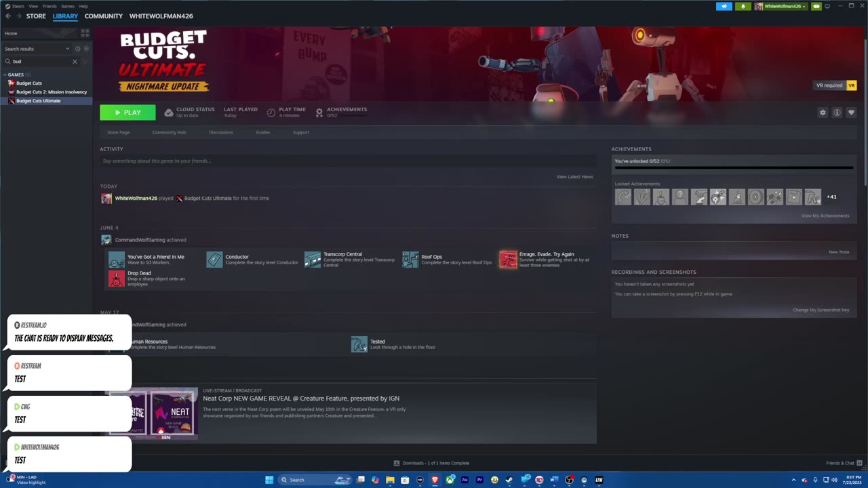Click View My Achievements
Image resolution: width=868 pixels, height=488 pixels.
825,216
